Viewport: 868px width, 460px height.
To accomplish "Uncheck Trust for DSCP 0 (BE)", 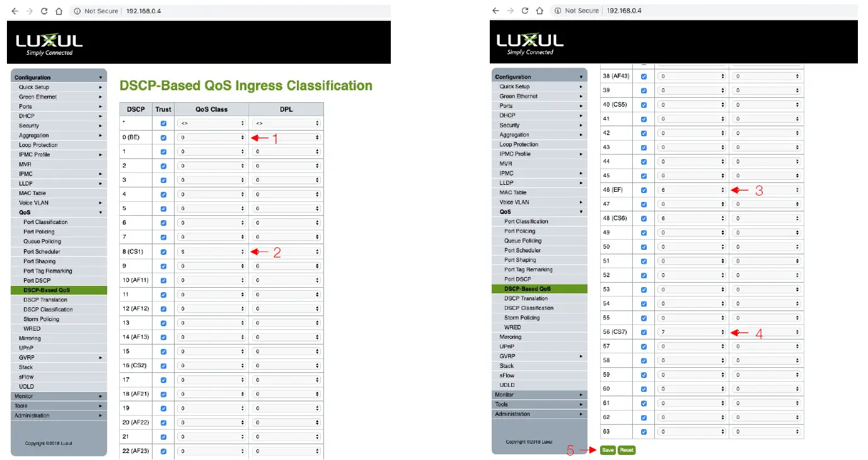I will click(163, 137).
